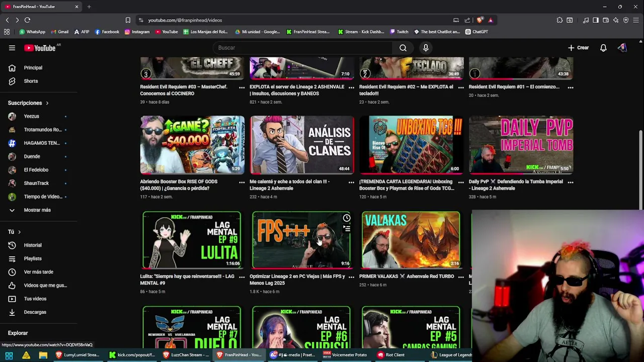
Task: Open options for Optimizar Lineage 2 video
Action: coord(351,277)
